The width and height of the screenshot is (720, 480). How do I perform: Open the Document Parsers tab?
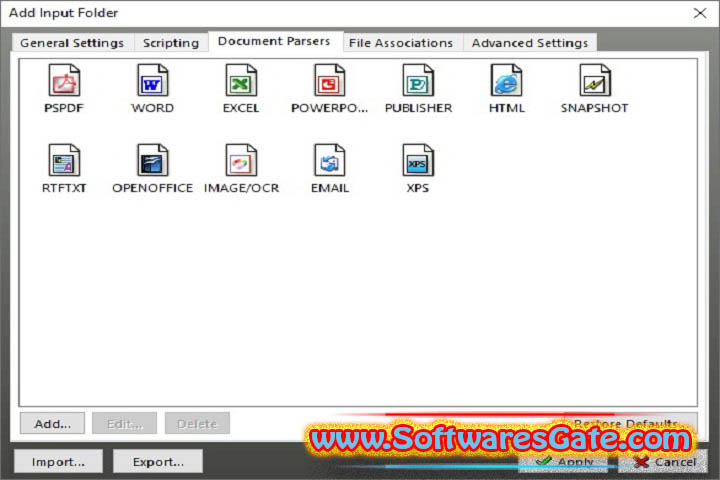tap(274, 41)
